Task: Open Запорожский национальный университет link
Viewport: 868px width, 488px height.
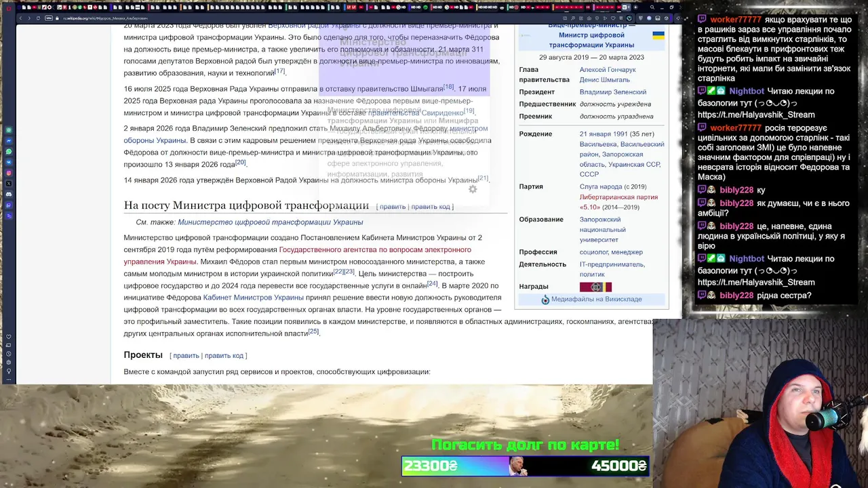Action: (x=603, y=230)
